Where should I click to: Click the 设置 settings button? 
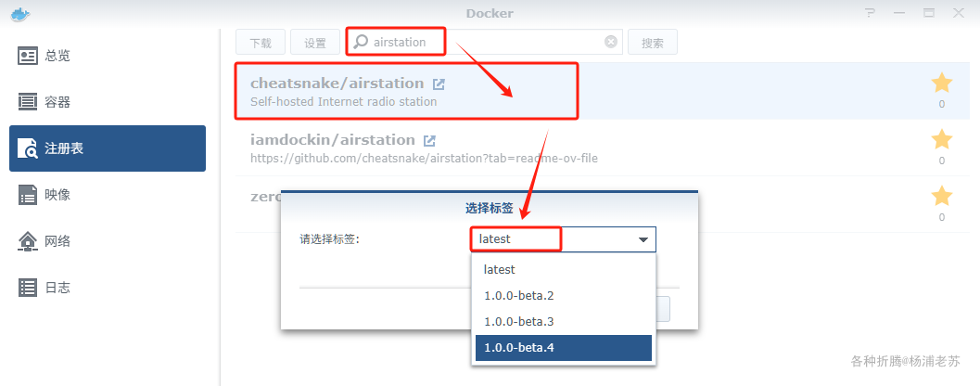[315, 42]
